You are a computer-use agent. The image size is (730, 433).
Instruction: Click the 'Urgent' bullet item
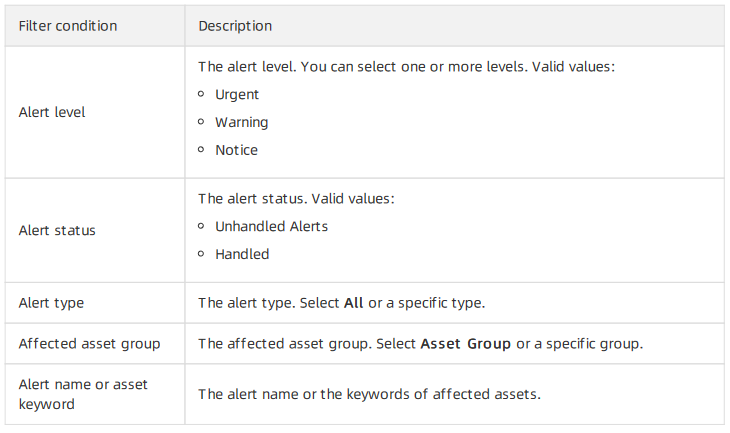point(237,95)
